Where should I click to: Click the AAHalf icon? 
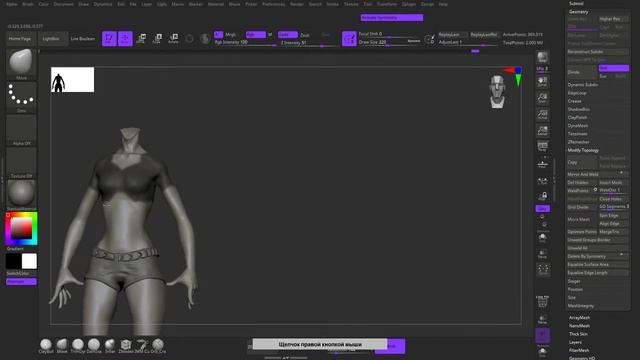pyautogui.click(x=542, y=130)
